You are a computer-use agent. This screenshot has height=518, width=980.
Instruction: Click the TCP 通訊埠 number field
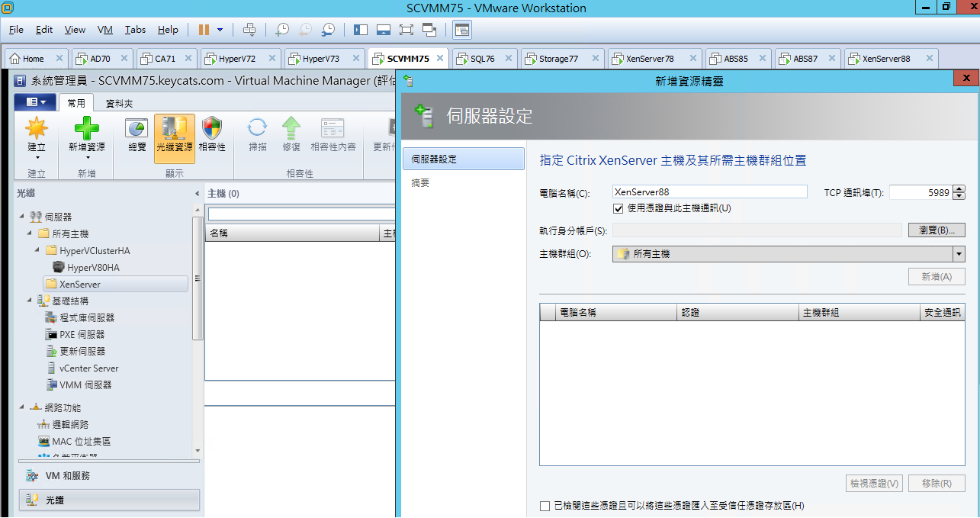[921, 192]
